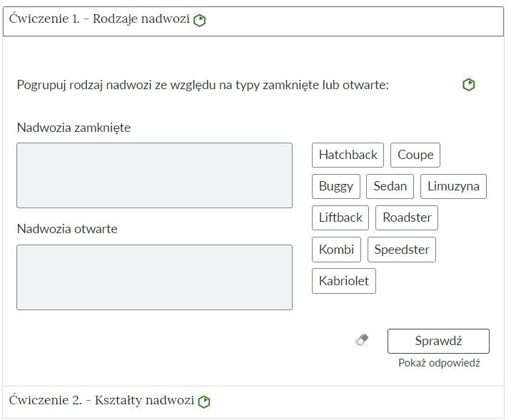Viewport: 511px width, 420px height.
Task: Pick the Buggy word tile
Action: pyautogui.click(x=336, y=186)
